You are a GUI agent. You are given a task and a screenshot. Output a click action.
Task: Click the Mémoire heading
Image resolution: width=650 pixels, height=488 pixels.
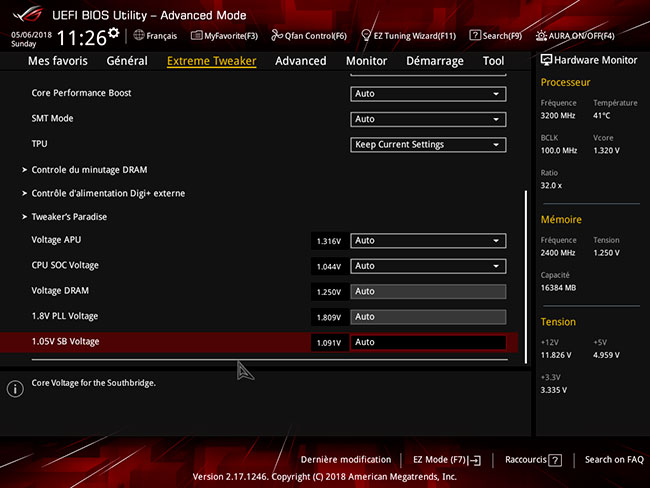click(561, 220)
